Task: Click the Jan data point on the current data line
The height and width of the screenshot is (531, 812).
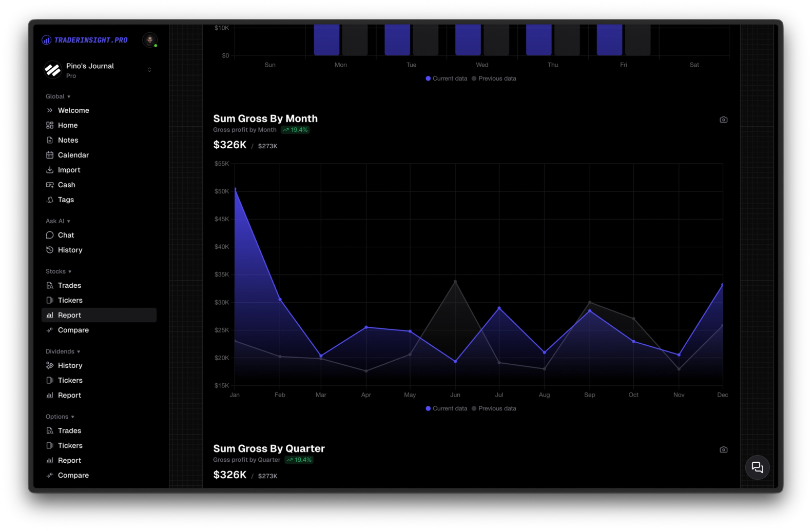Action: (235, 189)
